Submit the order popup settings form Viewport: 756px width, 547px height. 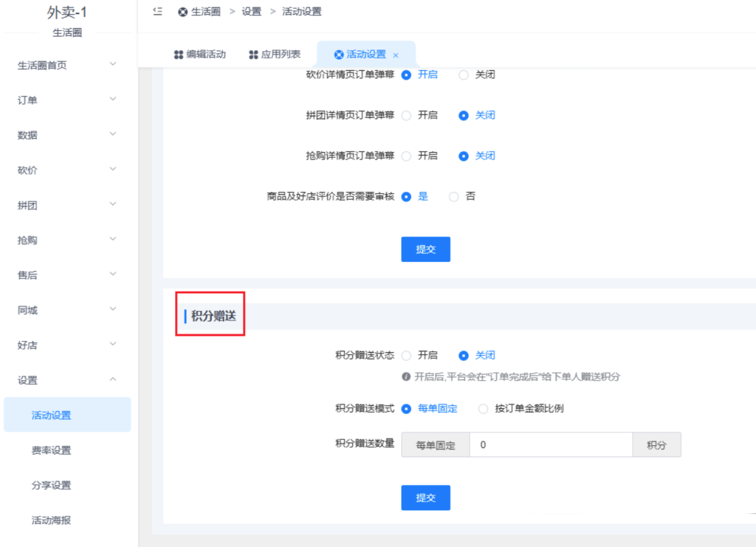(x=425, y=250)
